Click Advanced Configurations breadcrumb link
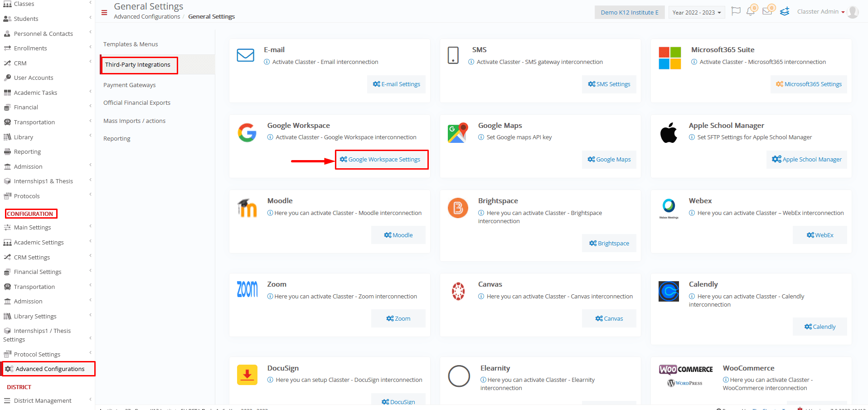This screenshot has width=868, height=410. [x=147, y=16]
